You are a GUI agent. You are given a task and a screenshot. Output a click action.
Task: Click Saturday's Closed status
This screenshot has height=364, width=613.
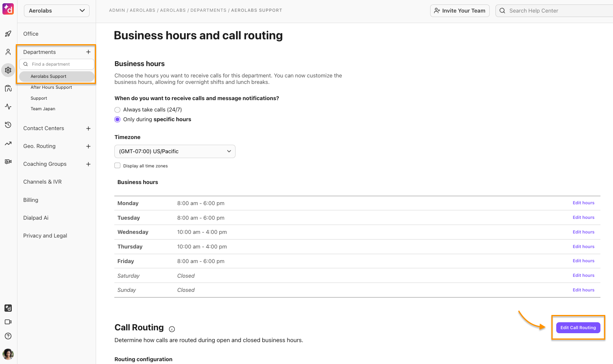click(186, 276)
